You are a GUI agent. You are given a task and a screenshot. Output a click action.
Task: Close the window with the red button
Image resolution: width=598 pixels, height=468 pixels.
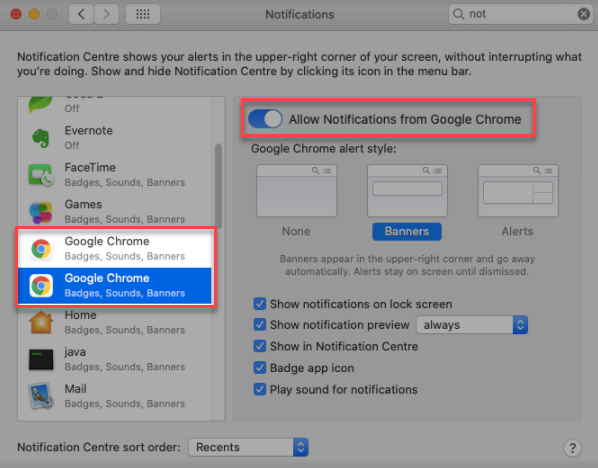[x=16, y=14]
